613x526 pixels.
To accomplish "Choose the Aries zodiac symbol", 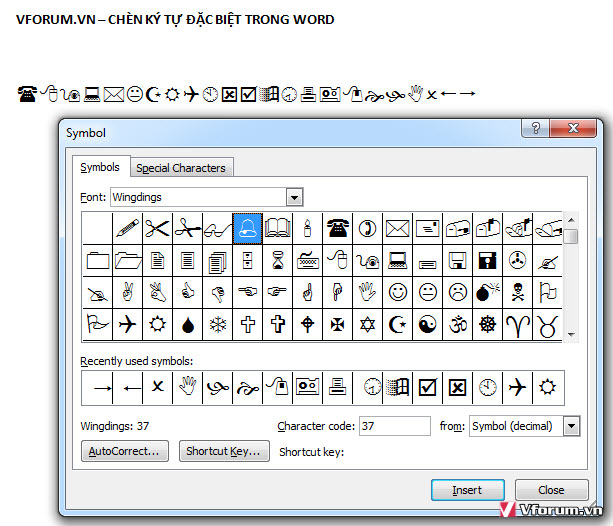I will tap(518, 324).
